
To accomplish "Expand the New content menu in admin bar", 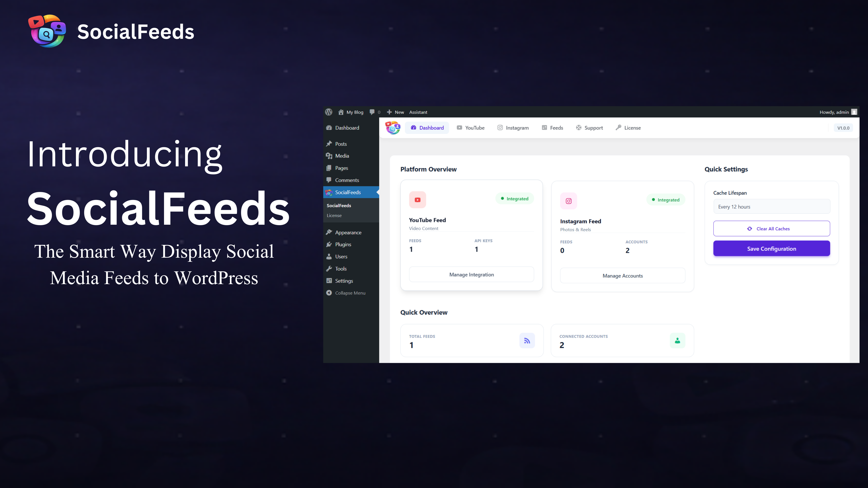I will pyautogui.click(x=396, y=112).
